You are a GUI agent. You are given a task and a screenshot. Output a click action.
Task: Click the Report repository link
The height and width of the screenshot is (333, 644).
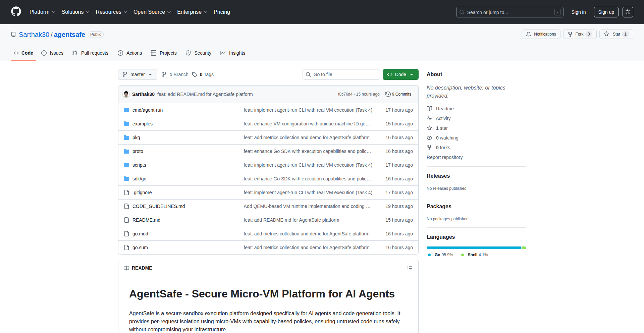[444, 157]
